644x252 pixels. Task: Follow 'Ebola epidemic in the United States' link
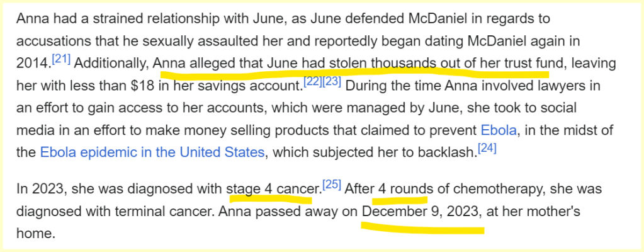click(x=152, y=153)
